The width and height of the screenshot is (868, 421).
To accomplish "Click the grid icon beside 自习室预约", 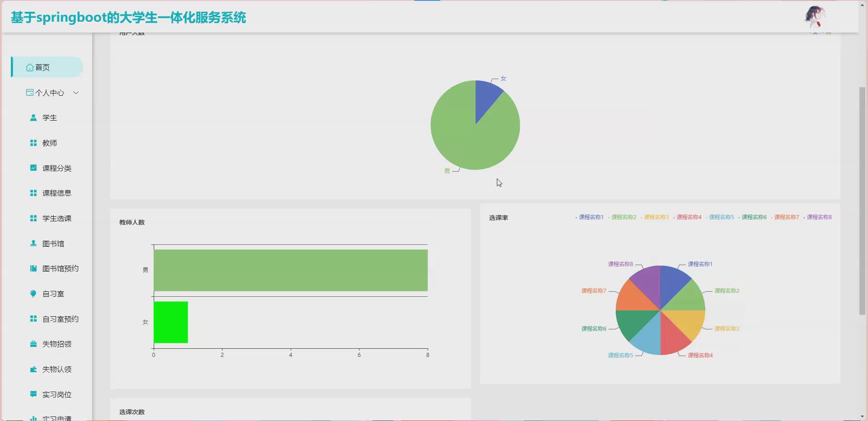I will [x=33, y=319].
